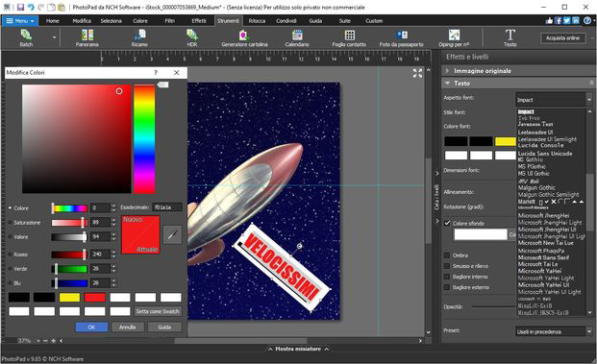The height and width of the screenshot is (364, 597).
Task: Enable Bagliore esterno checkbox
Action: (x=447, y=287)
